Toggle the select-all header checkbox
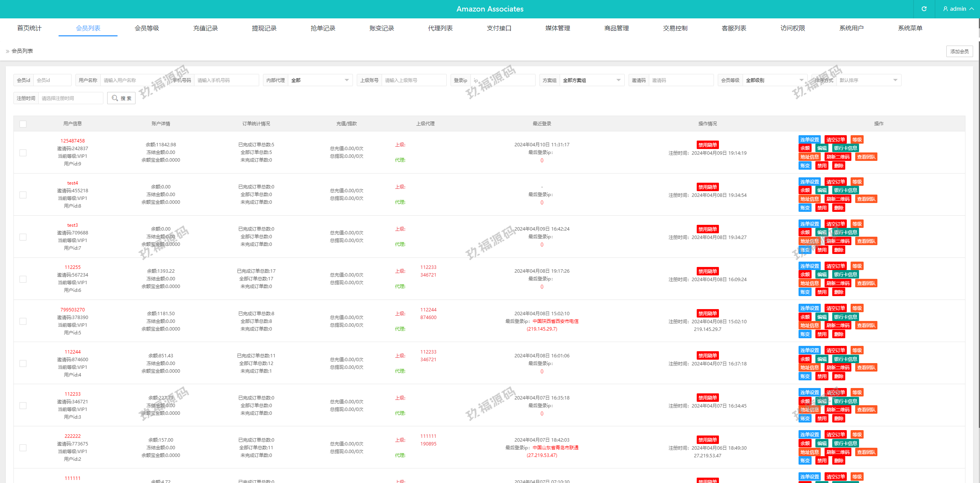The width and height of the screenshot is (980, 483). tap(23, 124)
